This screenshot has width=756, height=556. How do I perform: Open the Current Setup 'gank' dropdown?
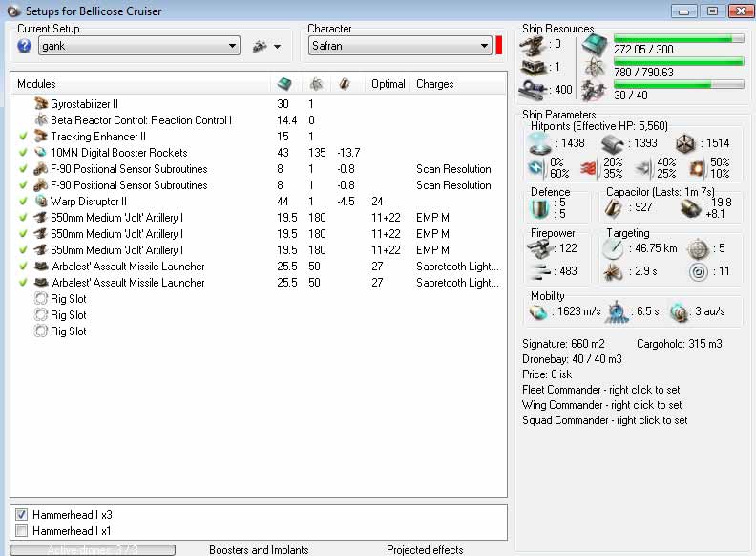click(x=233, y=46)
